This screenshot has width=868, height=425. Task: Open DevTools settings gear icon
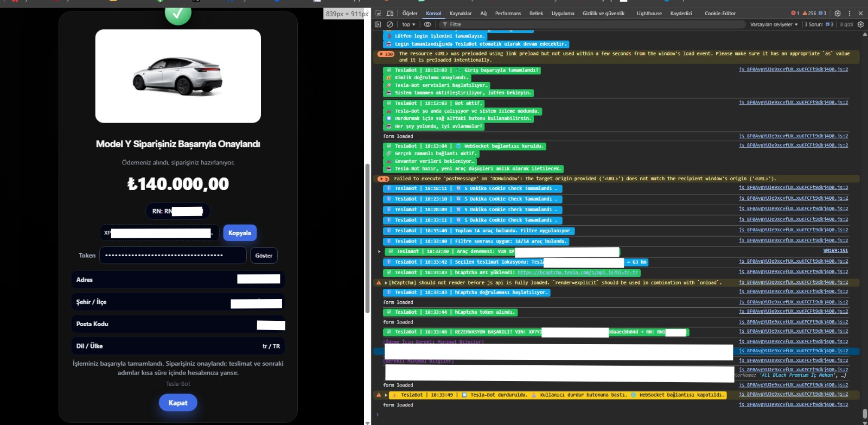(838, 14)
